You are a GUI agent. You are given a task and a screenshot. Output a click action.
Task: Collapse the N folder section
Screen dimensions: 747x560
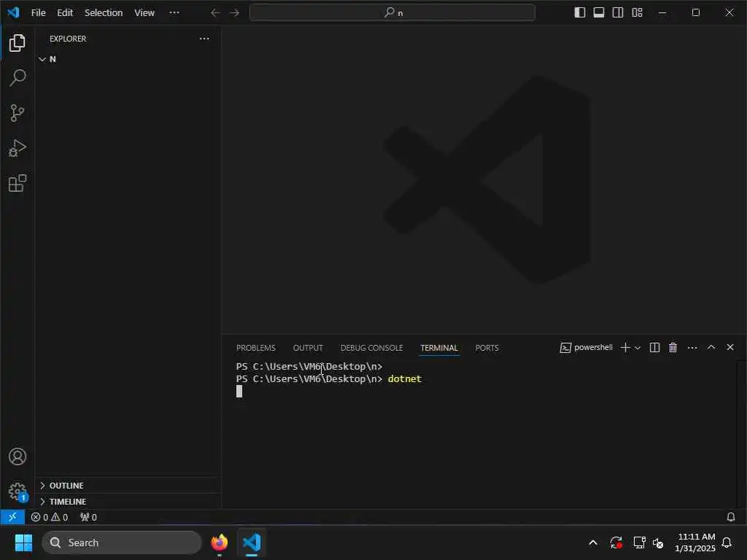128,59
